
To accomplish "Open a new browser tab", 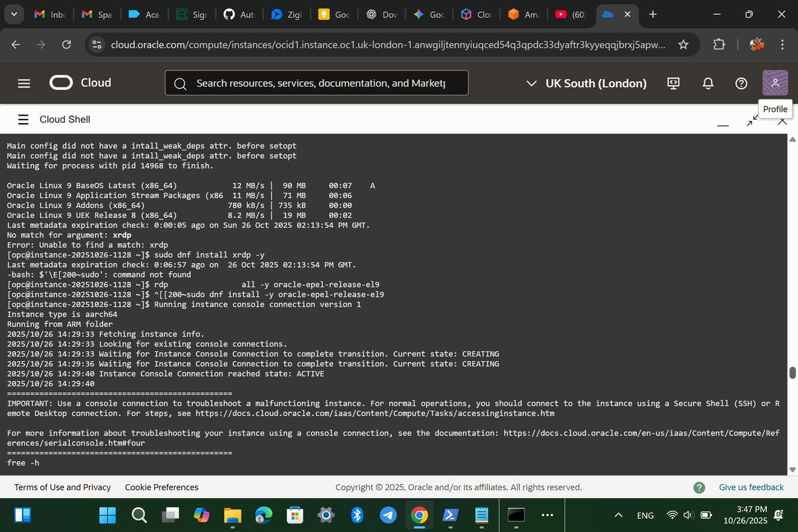I will pyautogui.click(x=652, y=14).
